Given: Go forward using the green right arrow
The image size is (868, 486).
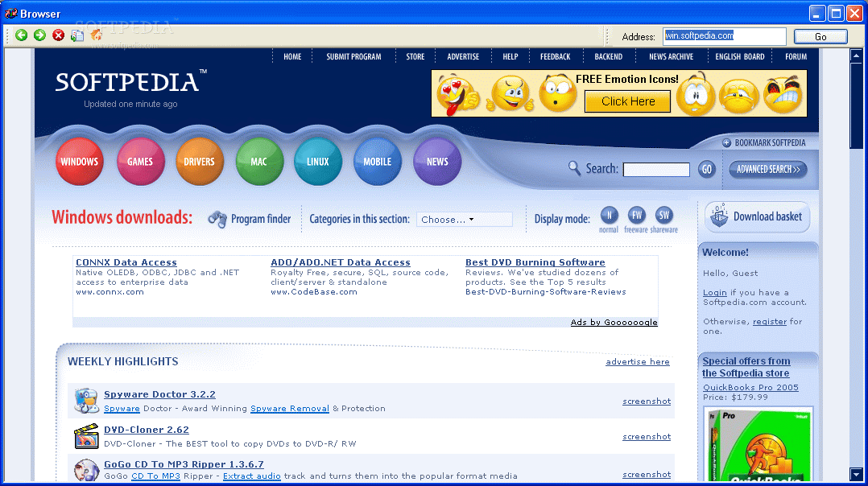Looking at the screenshot, I should (40, 35).
